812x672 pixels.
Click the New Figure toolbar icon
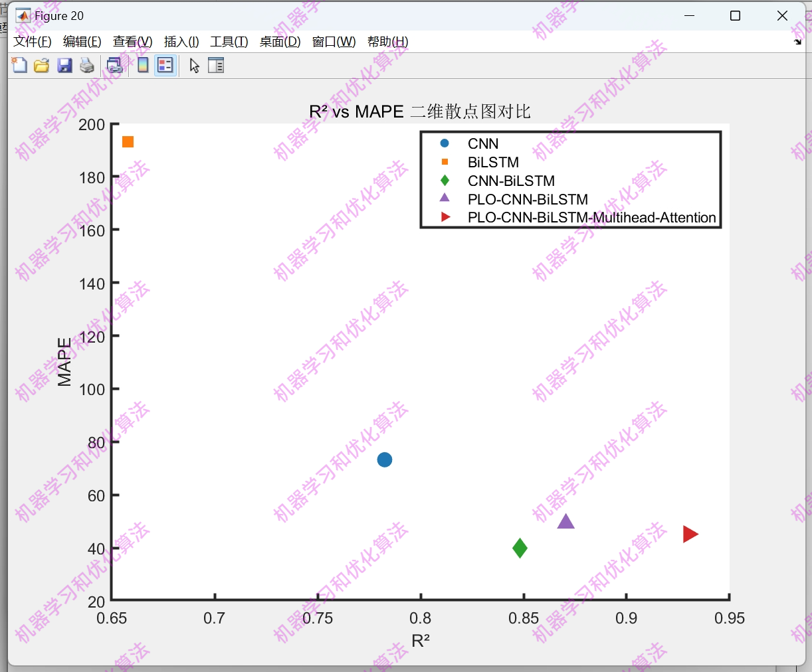(19, 65)
